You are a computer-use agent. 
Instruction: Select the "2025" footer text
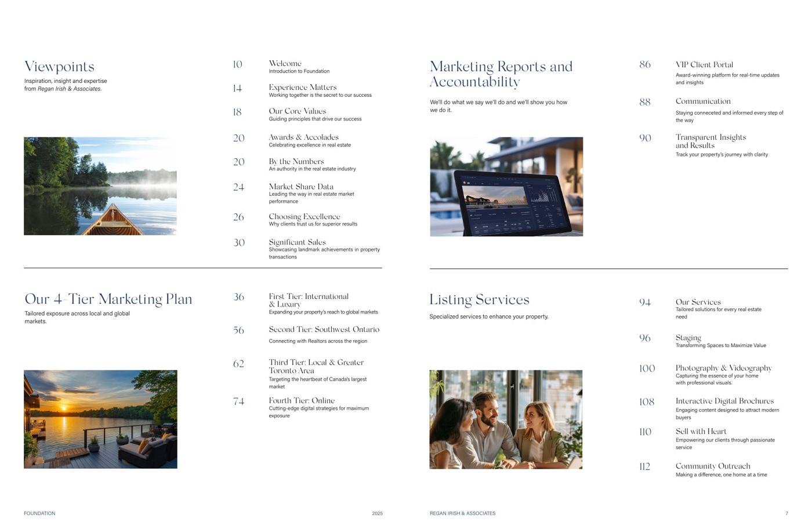tap(377, 513)
